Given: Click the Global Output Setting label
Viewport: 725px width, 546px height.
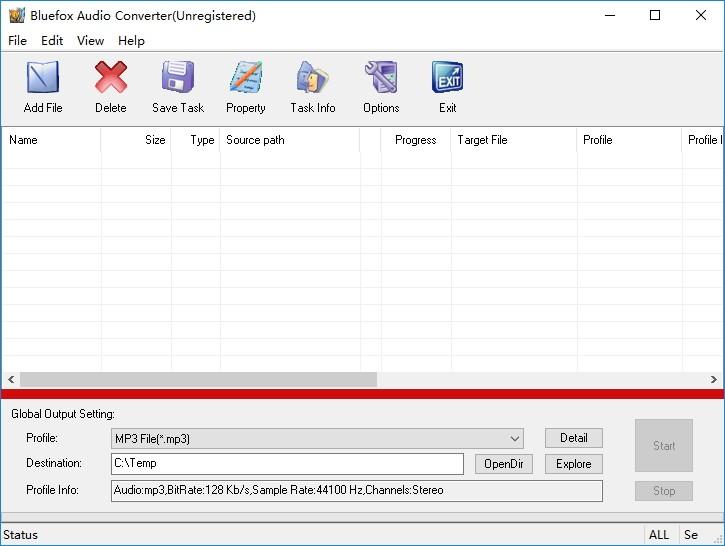Looking at the screenshot, I should pos(63,414).
